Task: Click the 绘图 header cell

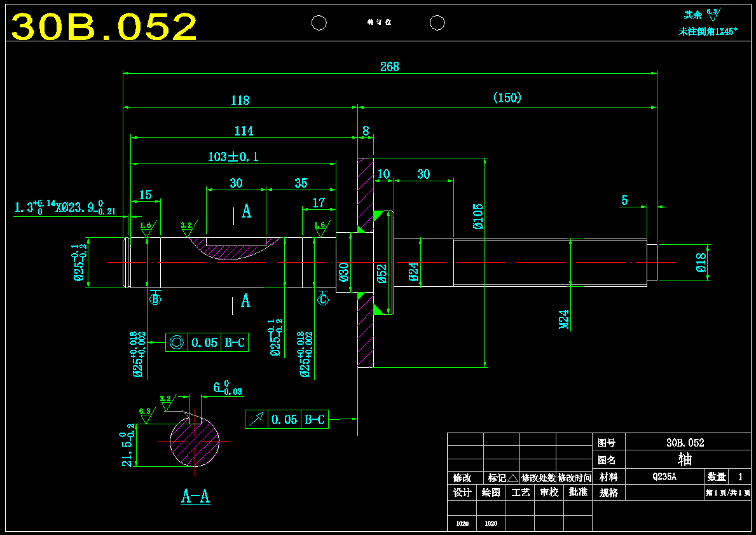Action: coord(491,492)
